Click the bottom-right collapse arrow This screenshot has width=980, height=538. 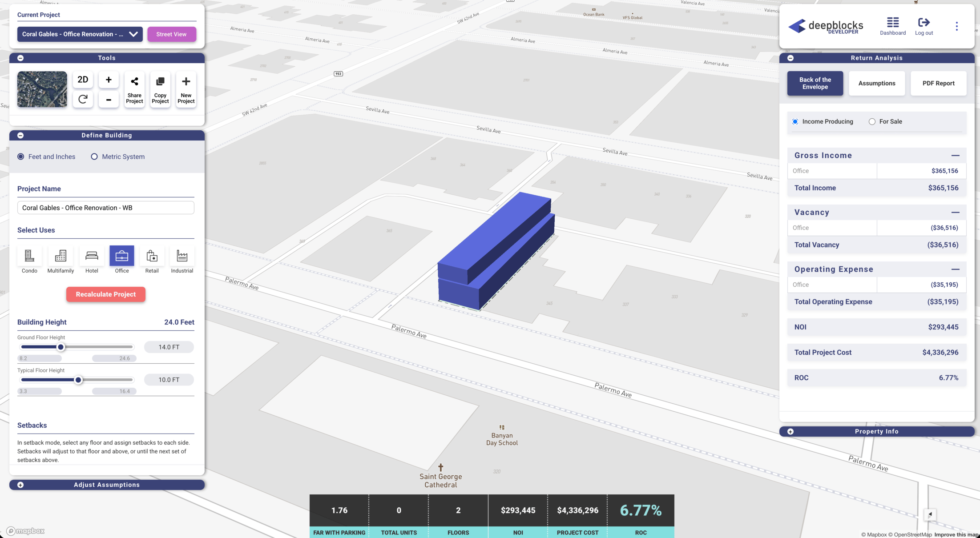(930, 514)
